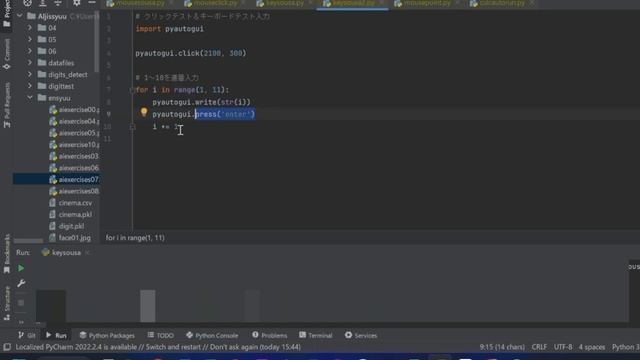This screenshot has width=640, height=360.
Task: Rerun keysousa with the green play icon
Action: [x=21, y=268]
